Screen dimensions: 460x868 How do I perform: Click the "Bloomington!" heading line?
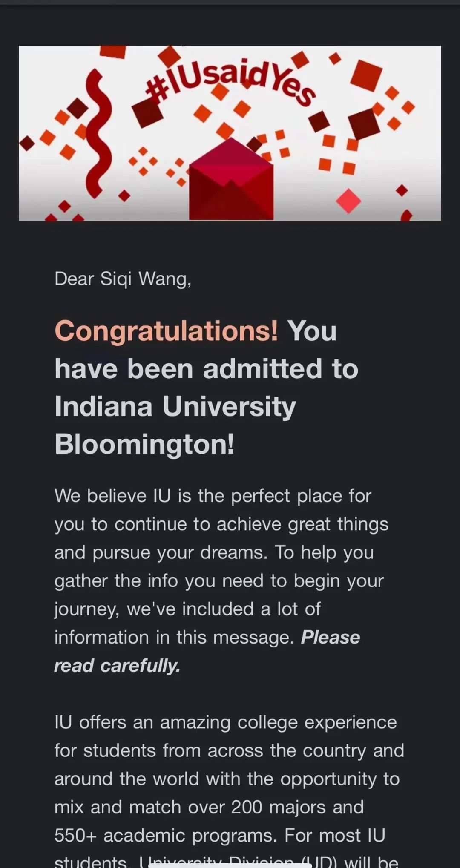[144, 444]
